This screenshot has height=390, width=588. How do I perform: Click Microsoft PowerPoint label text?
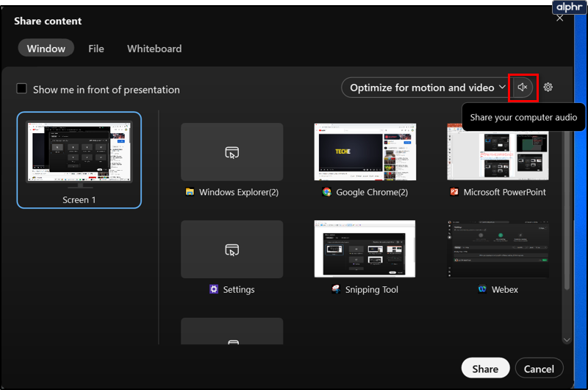505,192
